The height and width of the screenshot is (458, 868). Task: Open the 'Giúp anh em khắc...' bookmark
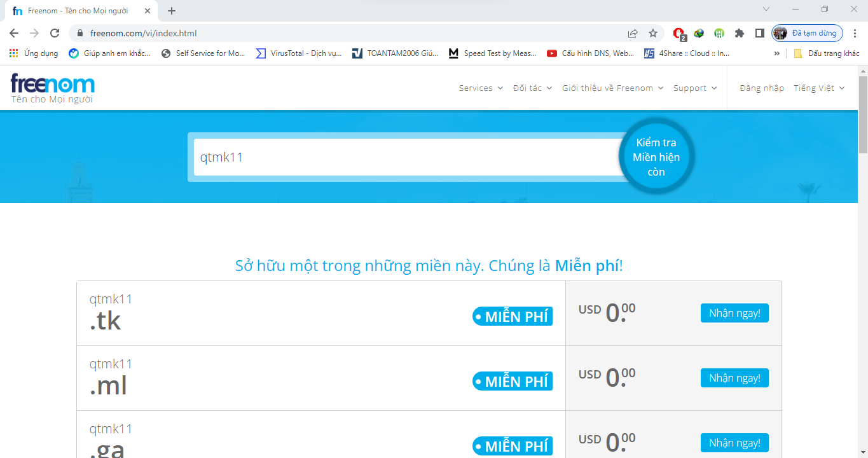[109, 53]
